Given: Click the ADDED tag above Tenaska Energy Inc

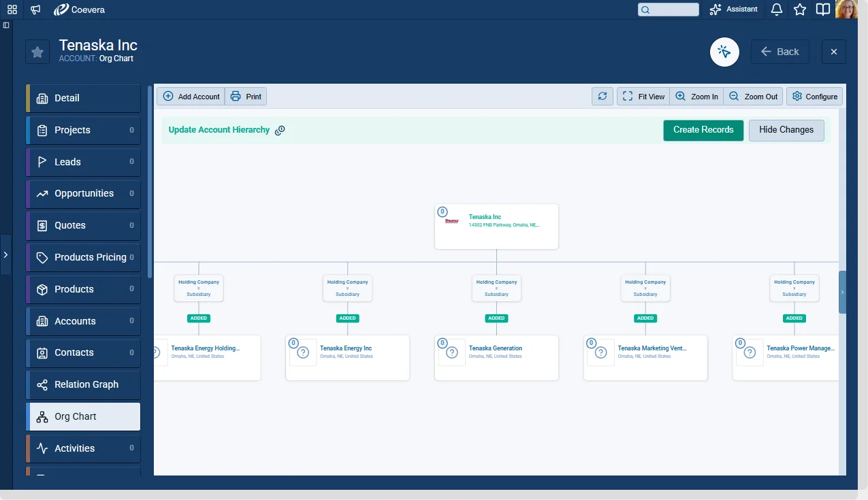Looking at the screenshot, I should pos(348,318).
